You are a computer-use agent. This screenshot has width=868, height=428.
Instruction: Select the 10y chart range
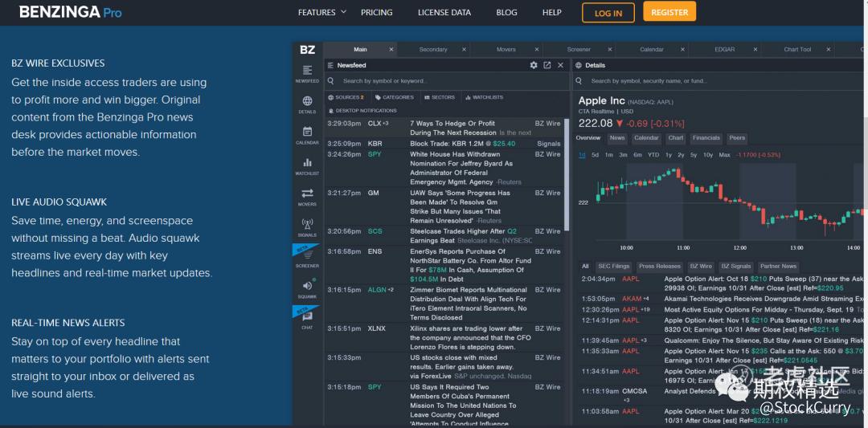coord(708,155)
